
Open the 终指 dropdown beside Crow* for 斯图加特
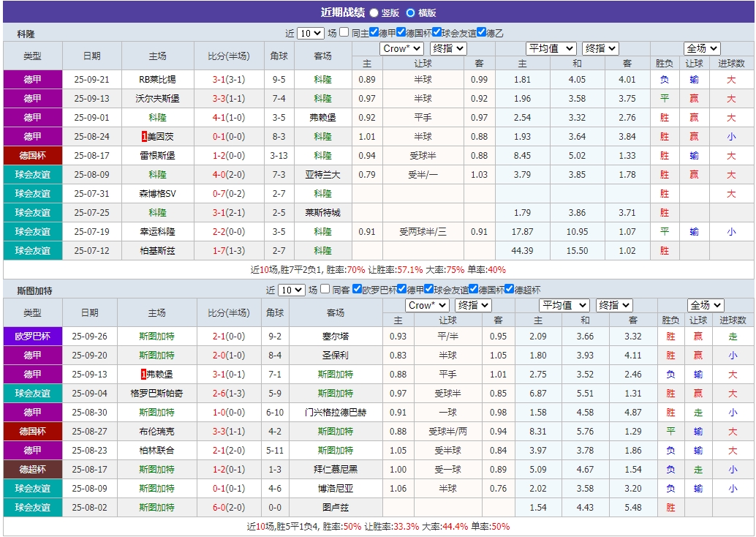pyautogui.click(x=472, y=305)
